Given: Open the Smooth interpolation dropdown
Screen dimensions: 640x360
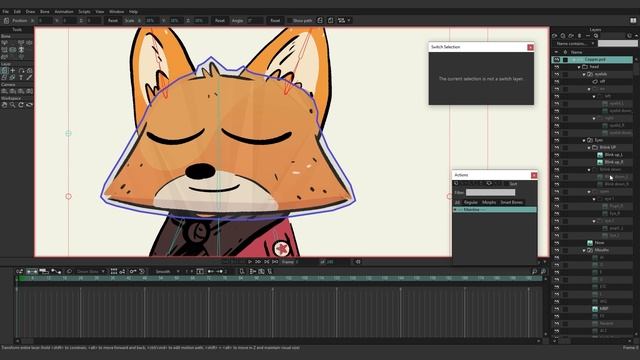Looking at the screenshot, I should (167, 271).
